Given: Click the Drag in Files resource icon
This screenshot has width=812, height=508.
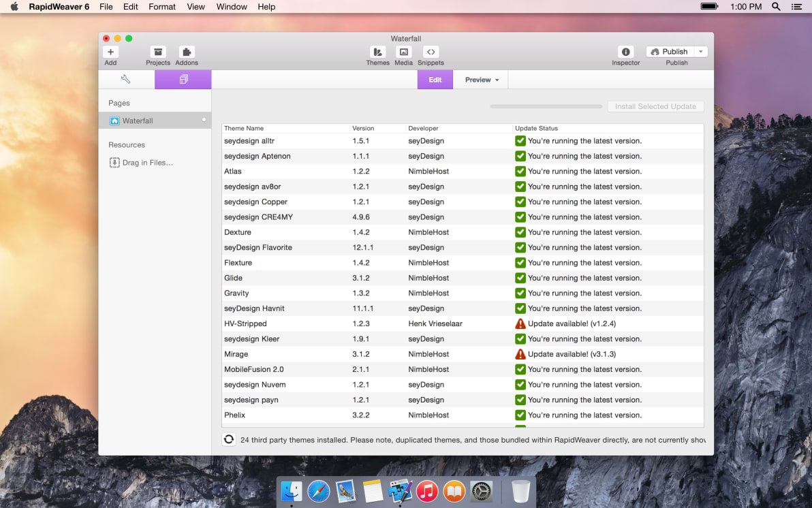Looking at the screenshot, I should [x=114, y=163].
